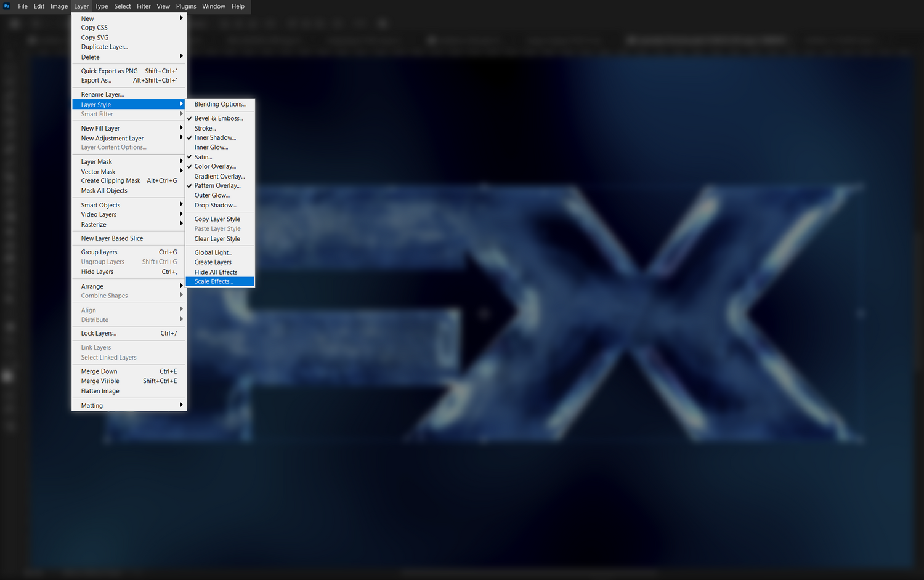Toggle the checked Pattern Overlay effect
The image size is (924, 580).
coord(220,186)
